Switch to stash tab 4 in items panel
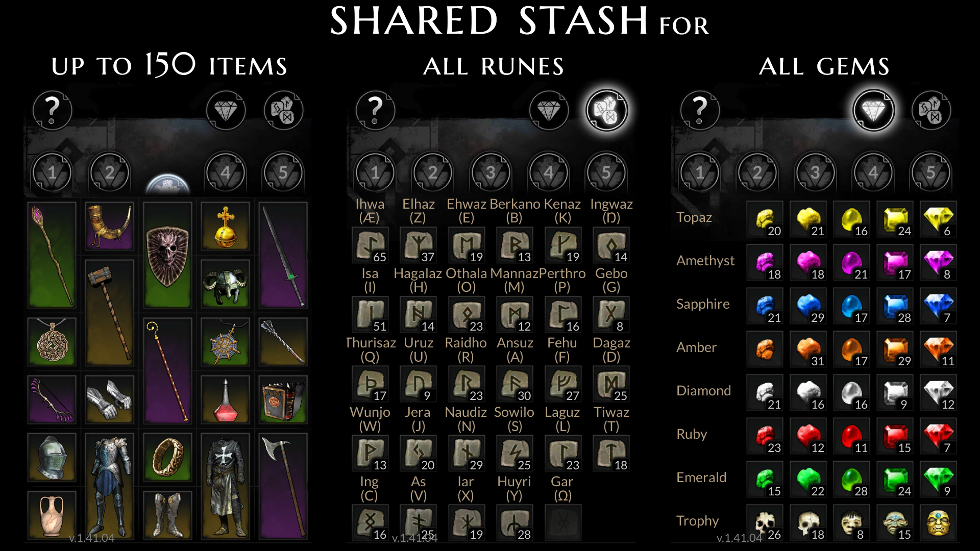Viewport: 980px width, 551px height. point(225,172)
